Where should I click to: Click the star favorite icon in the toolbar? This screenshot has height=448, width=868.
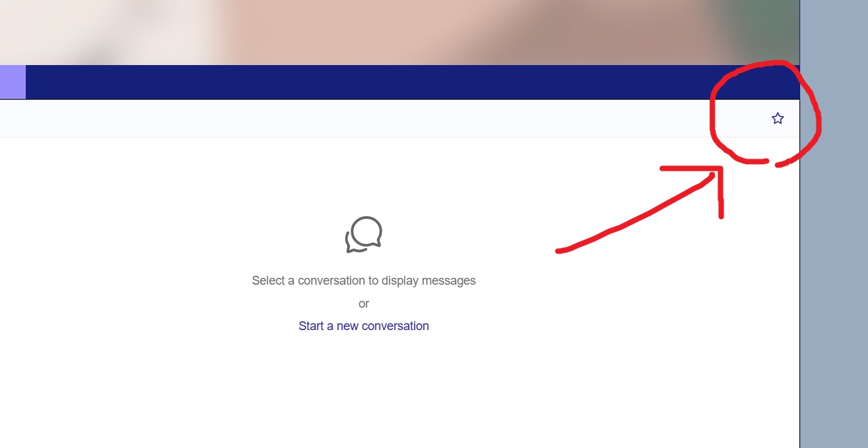coord(777,119)
